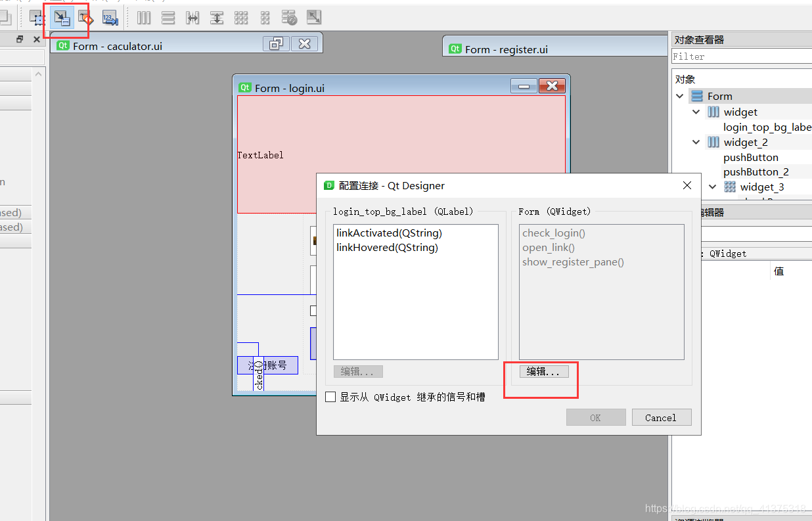Select pushButton in the object tree
This screenshot has height=521, width=812.
click(x=751, y=157)
